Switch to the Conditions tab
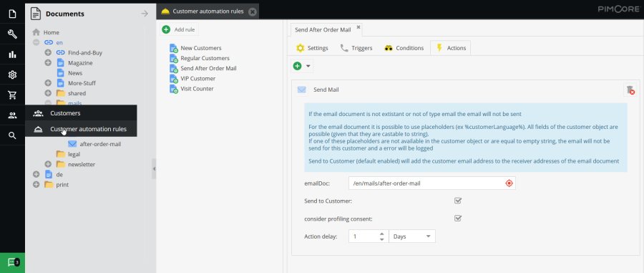The height and width of the screenshot is (273, 644). (x=404, y=48)
